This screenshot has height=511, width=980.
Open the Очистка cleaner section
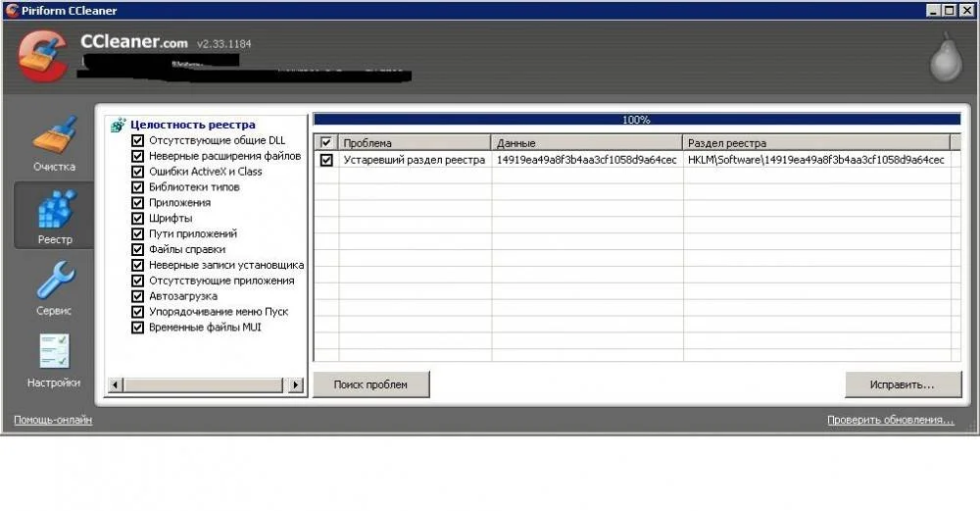click(54, 144)
